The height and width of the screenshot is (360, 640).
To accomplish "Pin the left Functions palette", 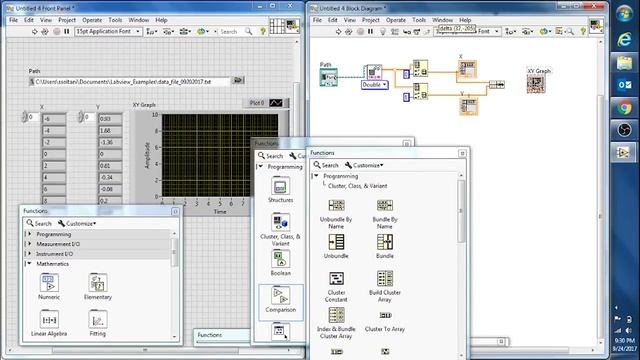I will (175, 211).
